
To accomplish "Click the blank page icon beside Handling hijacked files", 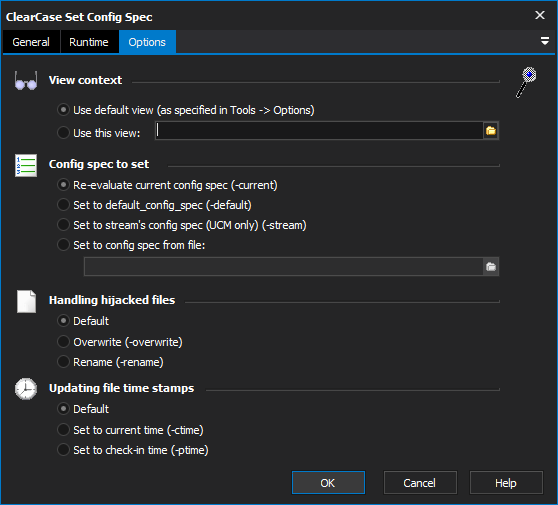I will [x=26, y=301].
